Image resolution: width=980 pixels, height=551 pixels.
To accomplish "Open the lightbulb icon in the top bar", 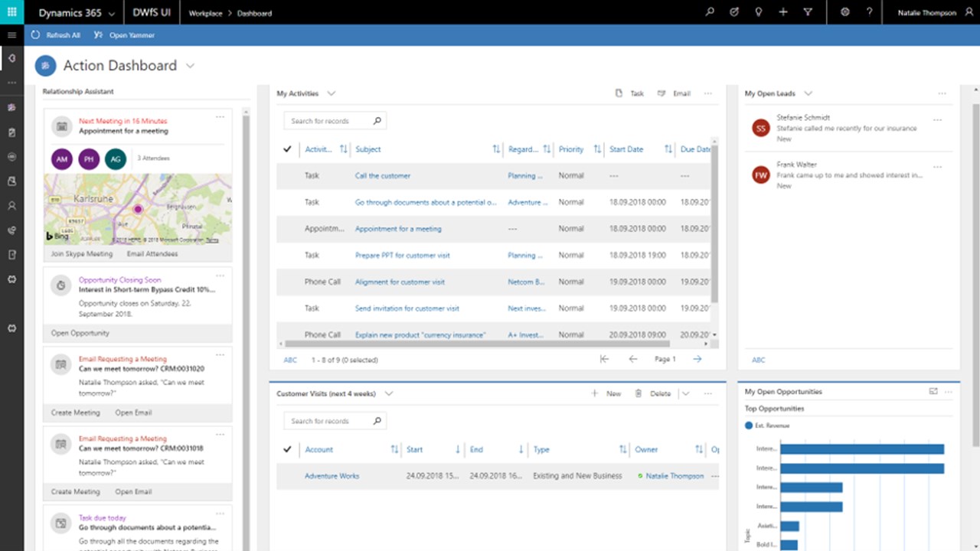I will (759, 12).
